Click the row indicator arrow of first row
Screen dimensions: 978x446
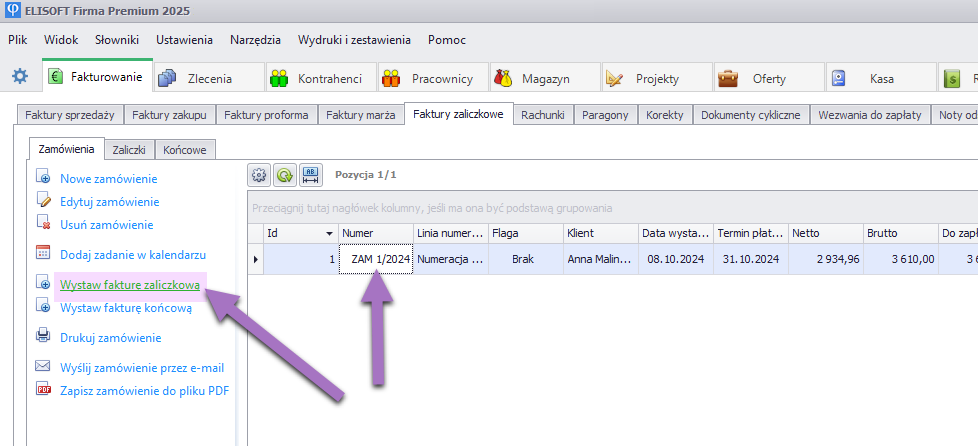pyautogui.click(x=256, y=259)
